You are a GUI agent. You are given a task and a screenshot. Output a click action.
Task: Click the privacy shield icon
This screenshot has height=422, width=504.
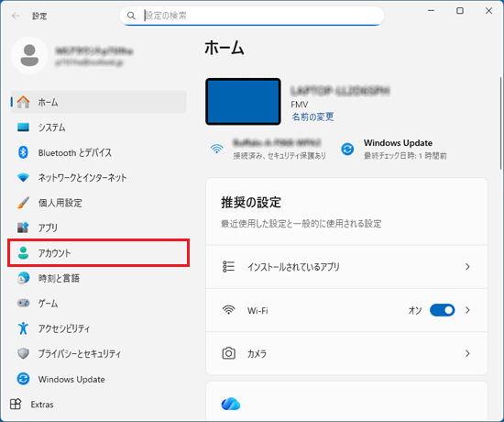click(23, 353)
